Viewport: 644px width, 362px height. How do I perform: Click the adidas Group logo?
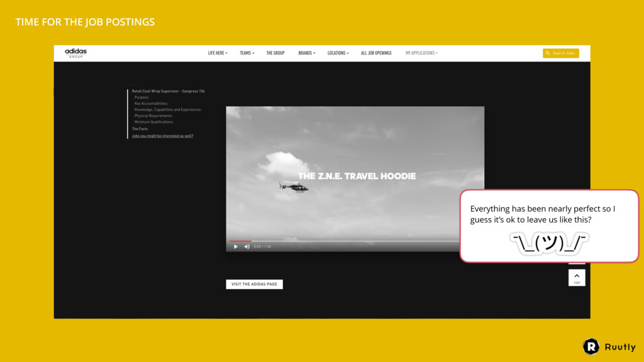click(75, 53)
